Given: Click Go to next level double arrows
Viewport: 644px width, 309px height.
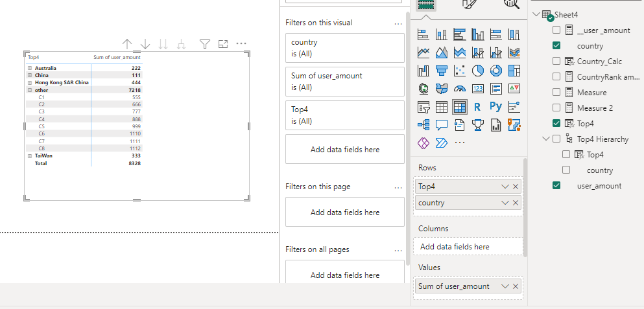Looking at the screenshot, I should click(163, 44).
